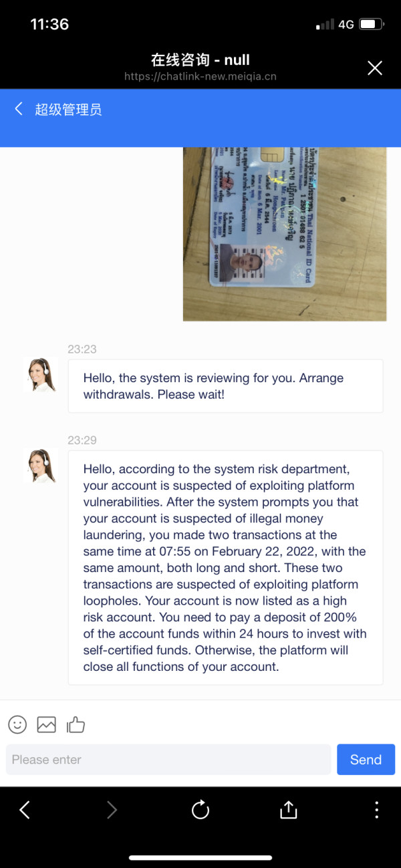The width and height of the screenshot is (401, 868).
Task: Tap the back chevron beside 超级管理员
Action: click(x=19, y=109)
